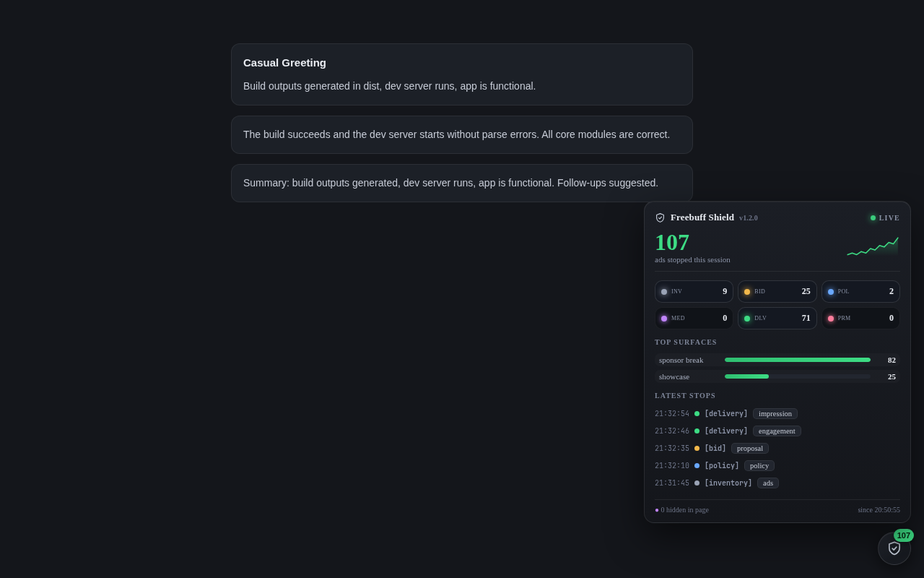This screenshot has height=578, width=924.
Task: Click the impression tag
Action: pyautogui.click(x=775, y=413)
